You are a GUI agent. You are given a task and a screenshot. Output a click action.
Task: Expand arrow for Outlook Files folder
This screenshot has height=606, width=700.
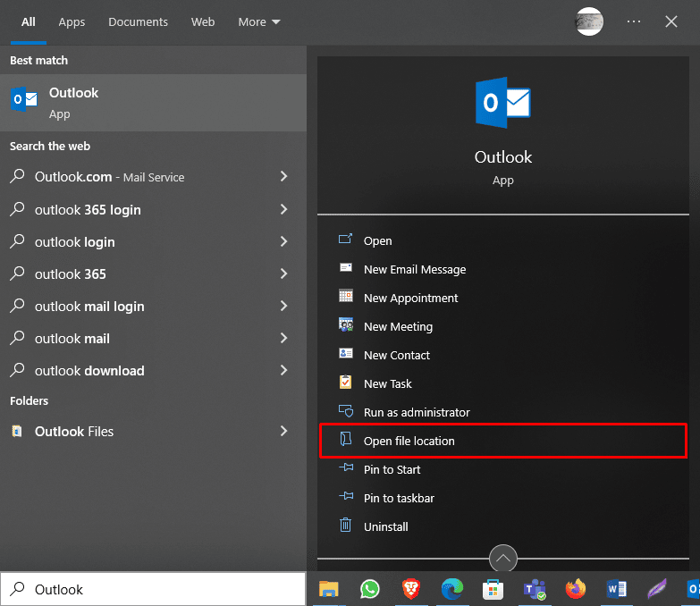click(x=283, y=431)
